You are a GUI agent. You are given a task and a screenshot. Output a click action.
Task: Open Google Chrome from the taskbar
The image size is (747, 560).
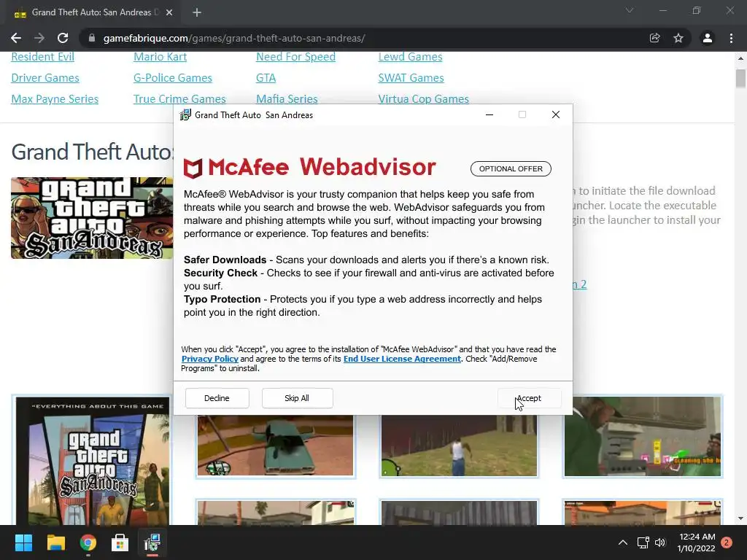[88, 542]
